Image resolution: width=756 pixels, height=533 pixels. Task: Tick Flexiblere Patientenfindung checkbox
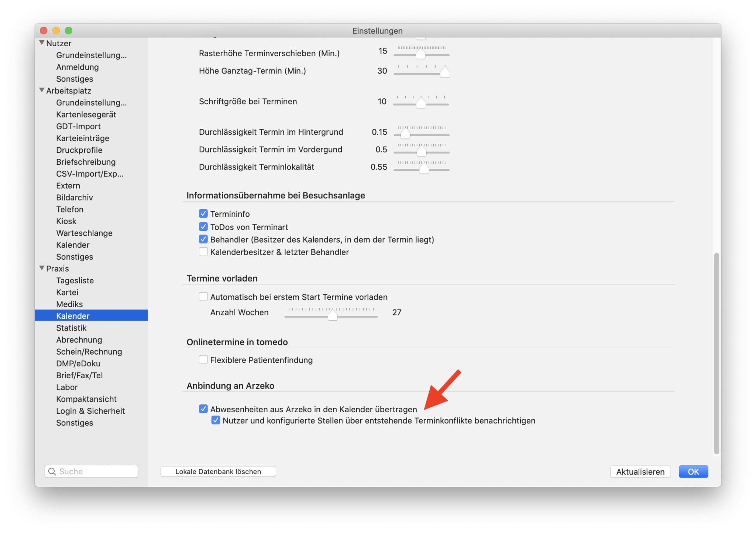point(203,359)
